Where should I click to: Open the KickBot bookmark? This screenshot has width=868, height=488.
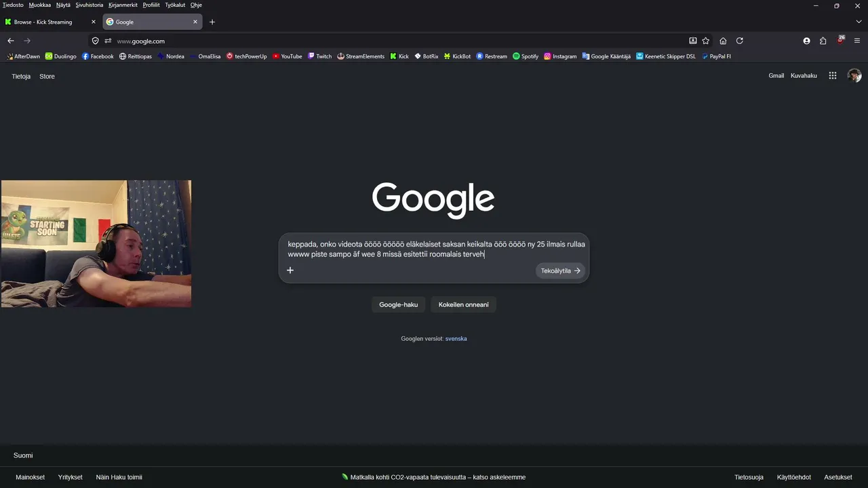[458, 56]
